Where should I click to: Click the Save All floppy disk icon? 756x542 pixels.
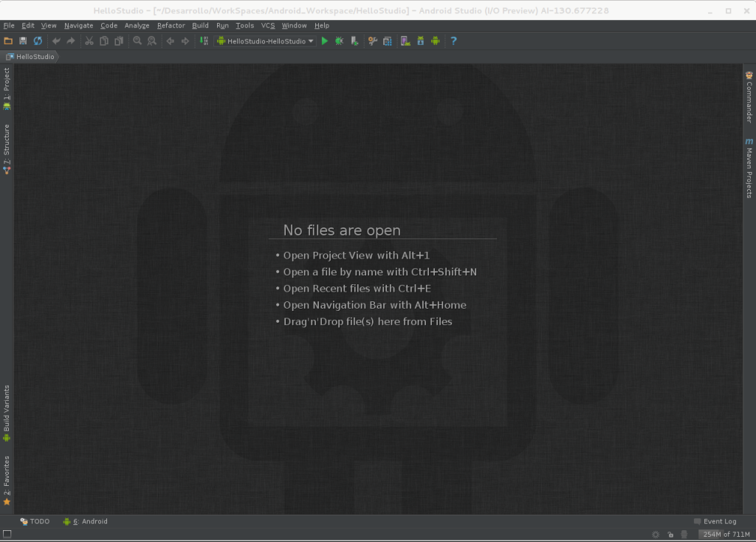[23, 41]
